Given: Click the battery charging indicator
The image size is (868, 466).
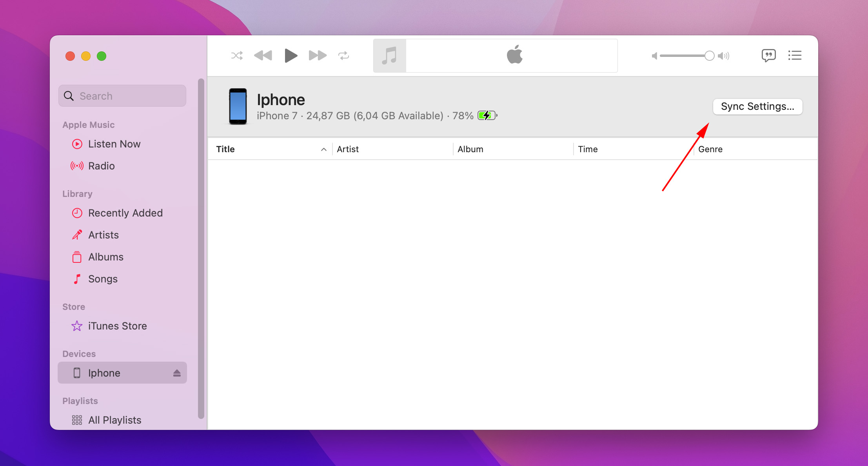Looking at the screenshot, I should pyautogui.click(x=487, y=116).
